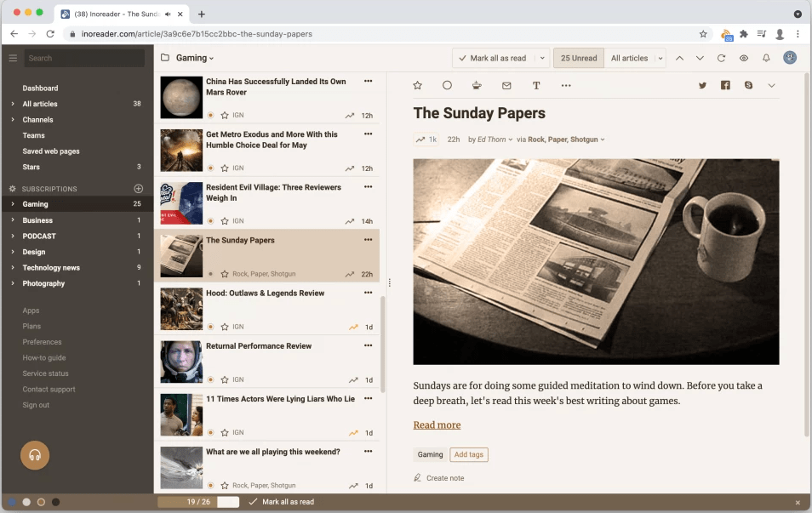Close the bottom status bar
The height and width of the screenshot is (513, 812).
(798, 502)
